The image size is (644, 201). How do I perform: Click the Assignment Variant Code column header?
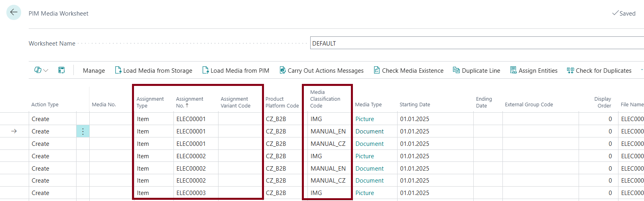click(x=236, y=102)
